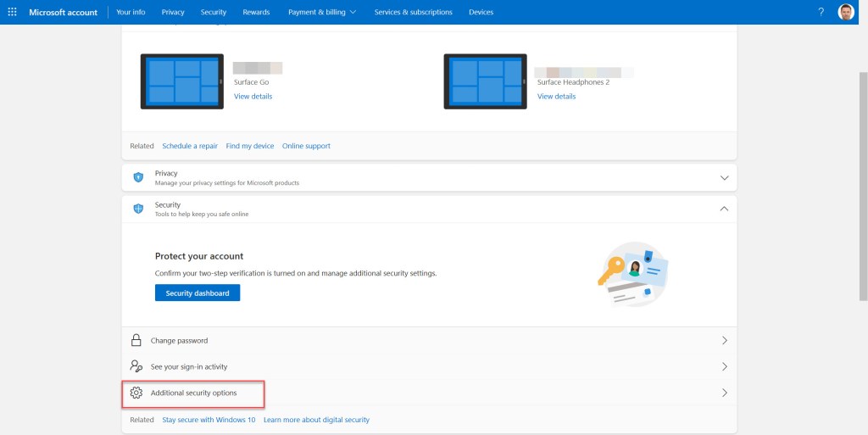The image size is (868, 435).
Task: Open the Find my device link
Action: click(249, 146)
